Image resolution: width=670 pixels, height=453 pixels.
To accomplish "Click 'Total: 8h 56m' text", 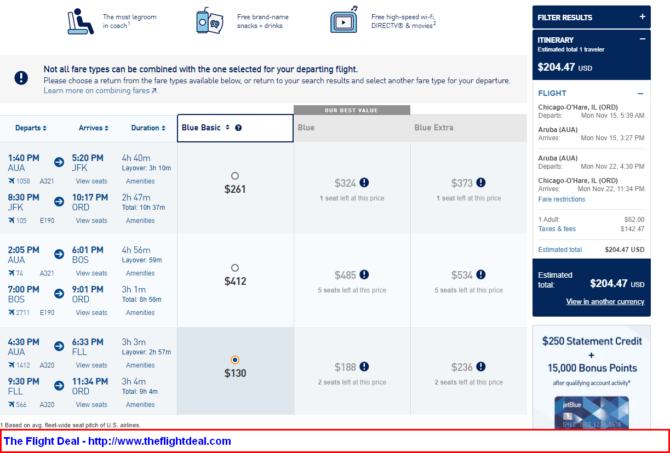I will 141,300.
